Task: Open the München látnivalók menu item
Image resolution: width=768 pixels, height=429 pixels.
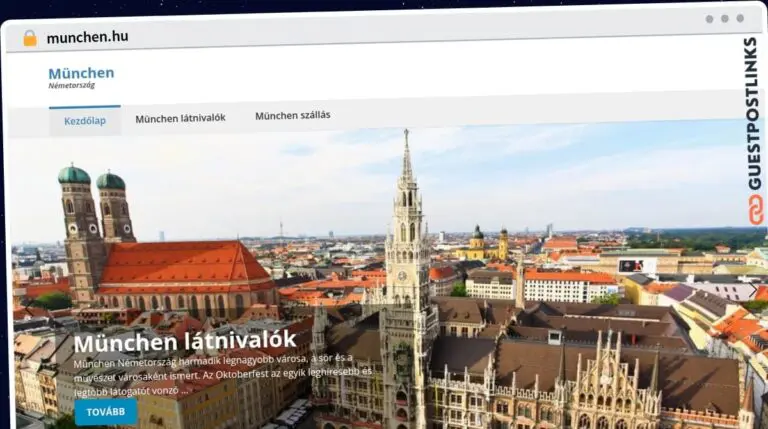Action: coord(180,119)
